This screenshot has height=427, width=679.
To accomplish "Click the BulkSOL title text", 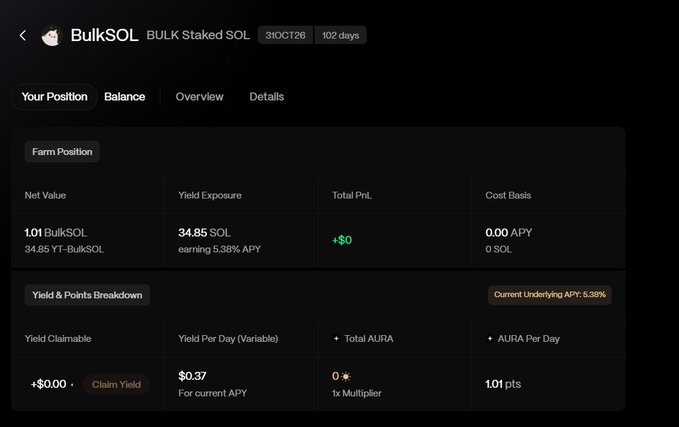I will [104, 36].
